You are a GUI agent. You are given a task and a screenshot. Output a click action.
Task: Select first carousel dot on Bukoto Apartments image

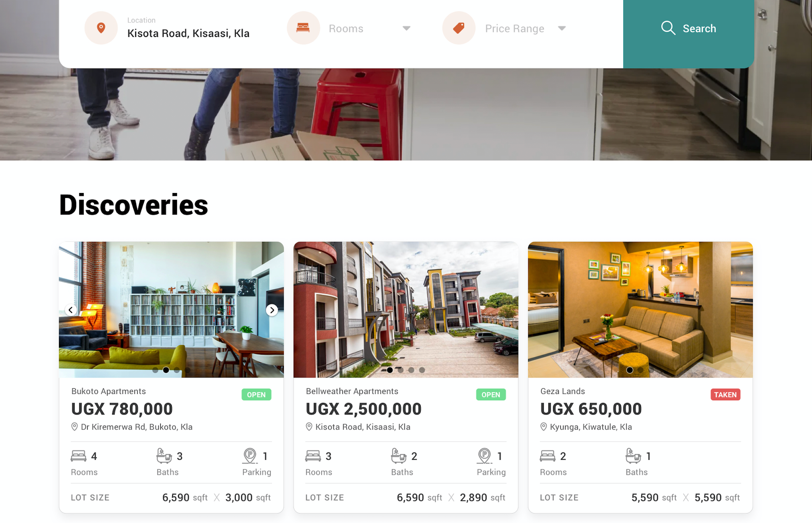coord(155,370)
